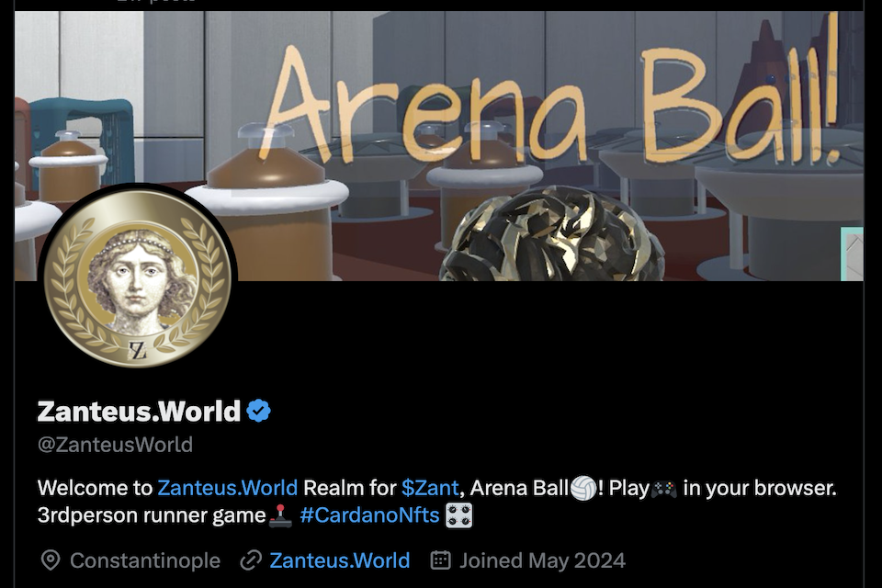Visit the Zanteus.World website link beside chain icon

340,560
